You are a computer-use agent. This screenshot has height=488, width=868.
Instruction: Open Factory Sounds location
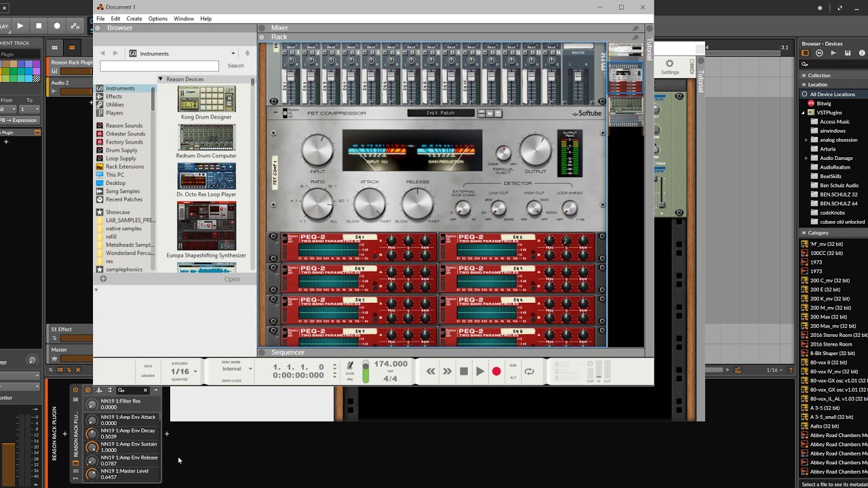tap(124, 142)
